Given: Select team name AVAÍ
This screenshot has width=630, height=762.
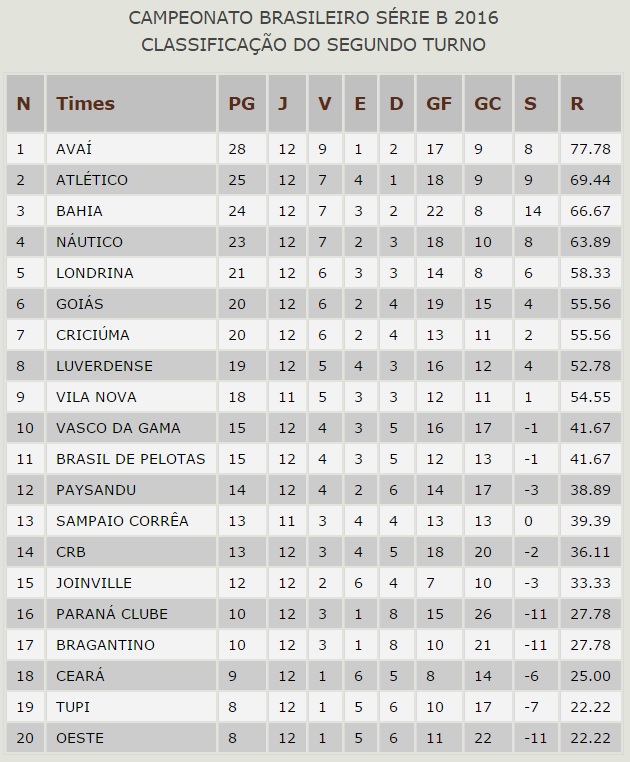Looking at the screenshot, I should coord(74,149).
